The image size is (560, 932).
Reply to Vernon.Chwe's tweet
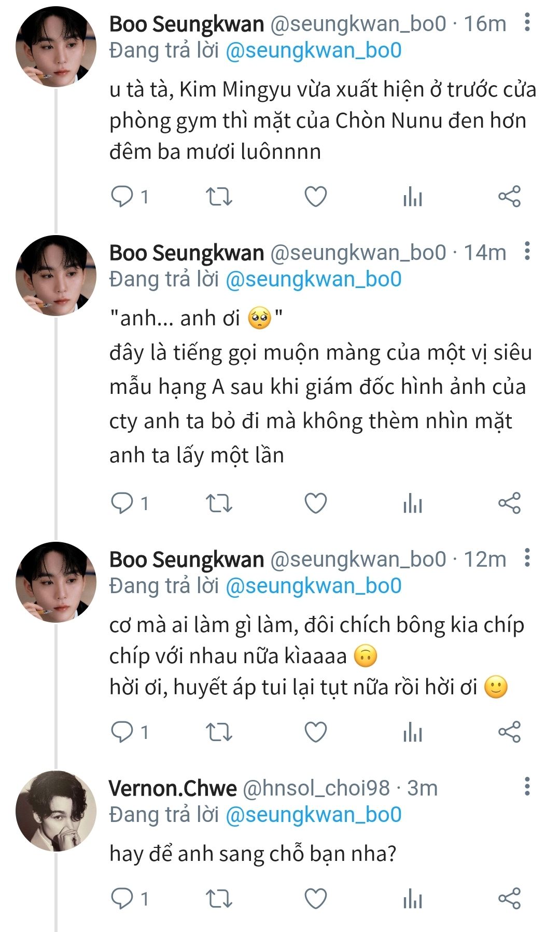click(122, 898)
